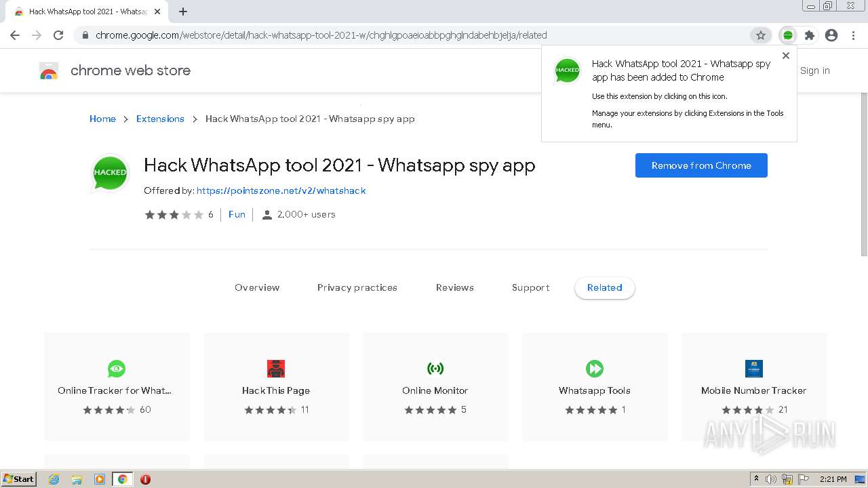
Task: Reload the page with the refresh icon
Action: [58, 35]
